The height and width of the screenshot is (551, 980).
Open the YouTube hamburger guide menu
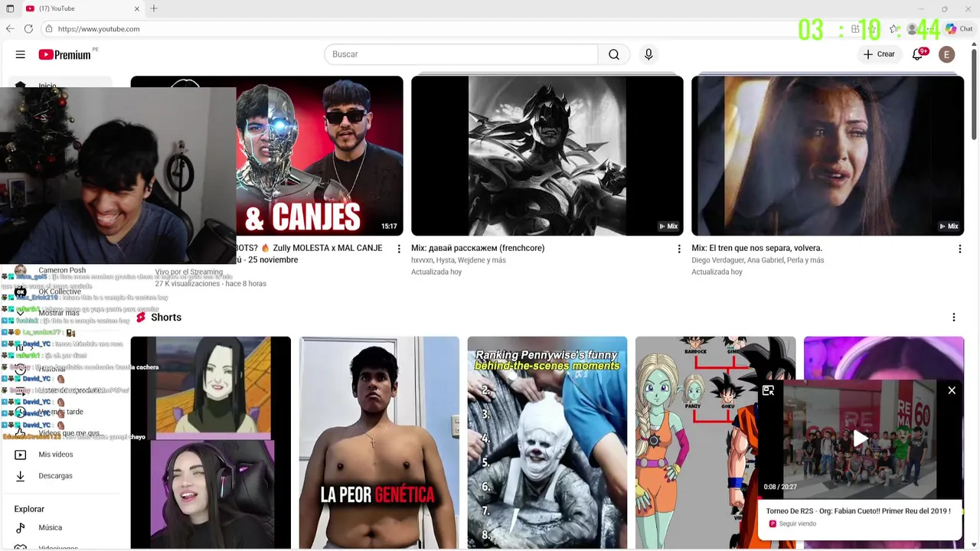[x=21, y=54]
